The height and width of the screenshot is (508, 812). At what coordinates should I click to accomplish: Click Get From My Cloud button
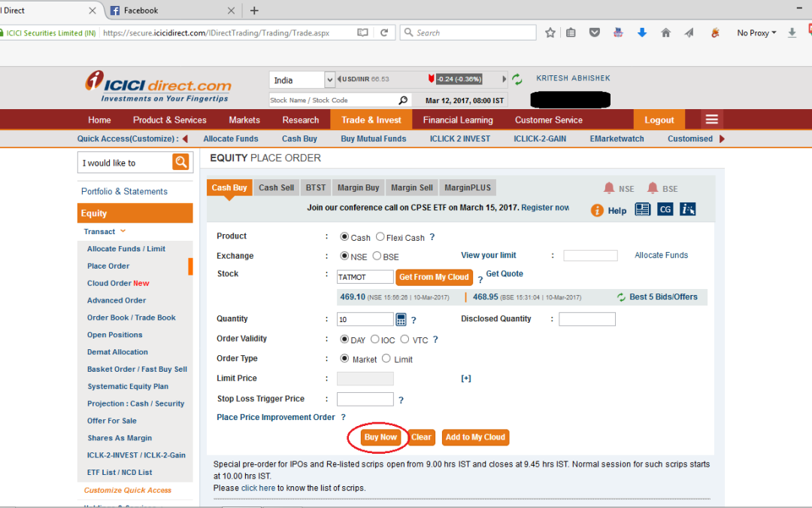click(434, 277)
